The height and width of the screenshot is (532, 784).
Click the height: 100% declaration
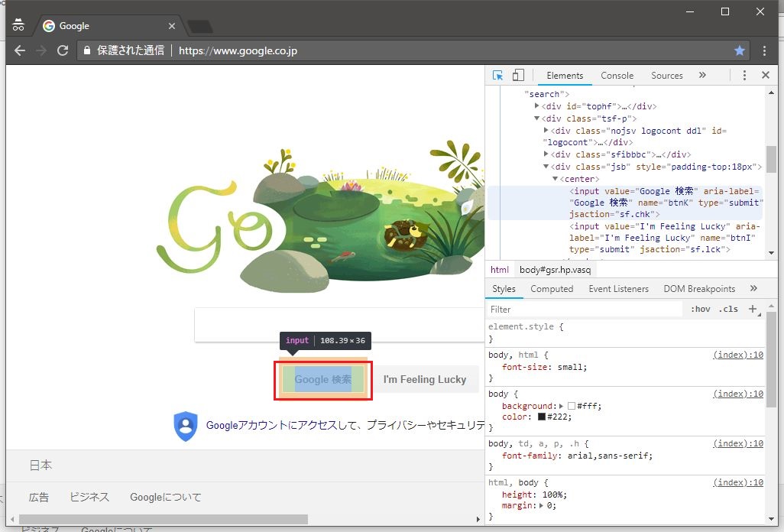click(x=534, y=495)
